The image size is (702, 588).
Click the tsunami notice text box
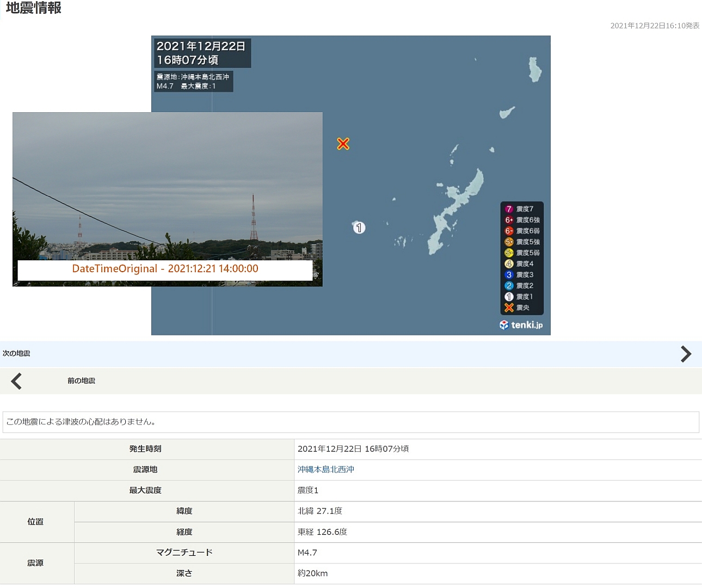pyautogui.click(x=350, y=422)
